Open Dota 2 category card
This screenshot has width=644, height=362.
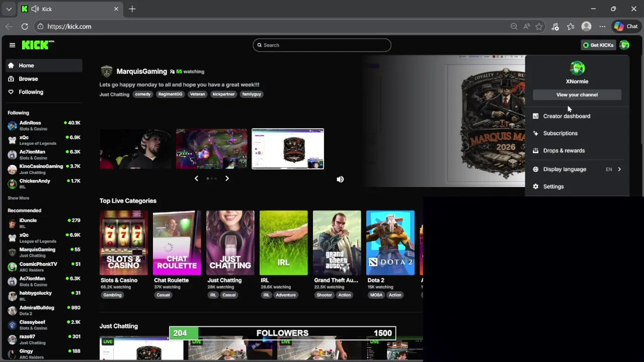tap(390, 243)
